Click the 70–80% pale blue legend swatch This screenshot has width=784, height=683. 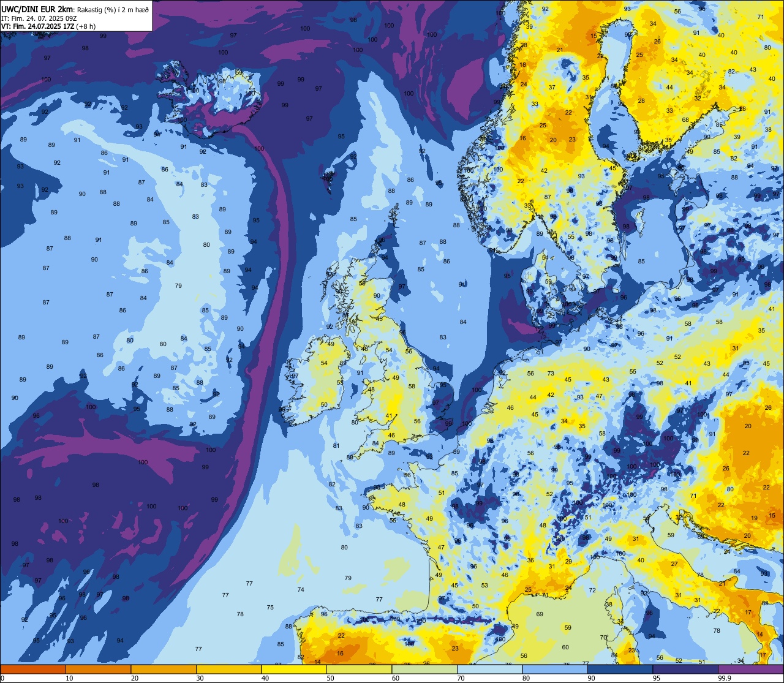click(489, 669)
